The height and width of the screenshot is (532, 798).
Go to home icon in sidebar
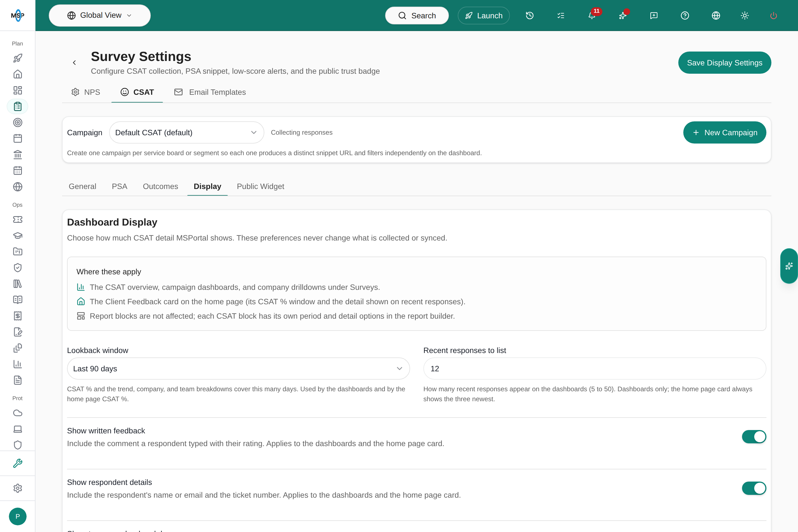pos(18,74)
